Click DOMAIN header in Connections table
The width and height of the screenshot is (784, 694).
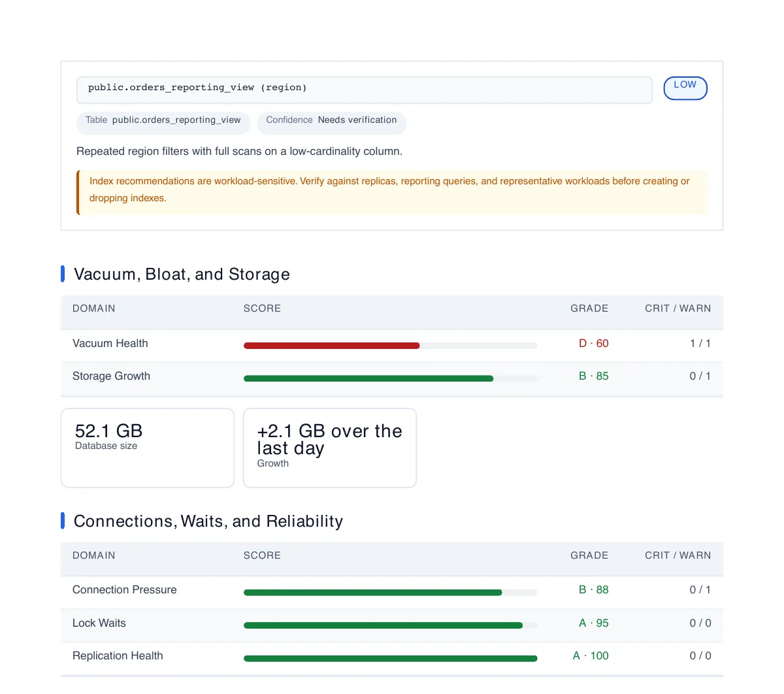coord(94,555)
